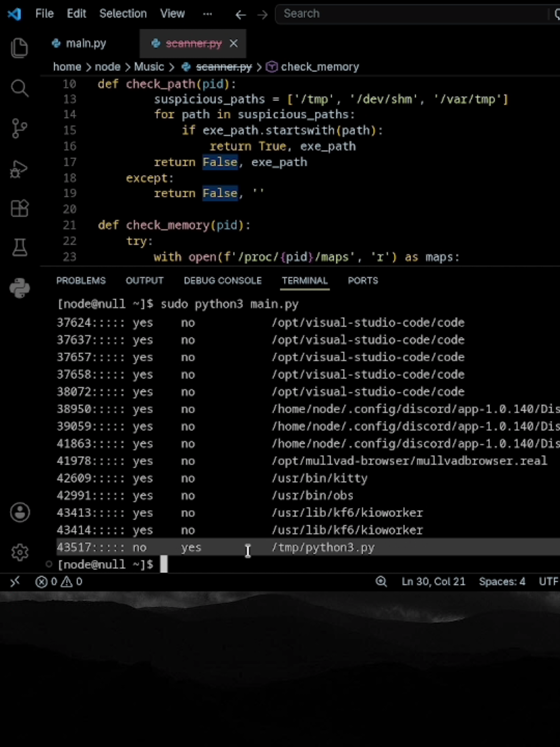Screen dimensions: 560x747
Task: Click the mullvadbrowser.real path in terminal
Action: [x=409, y=461]
